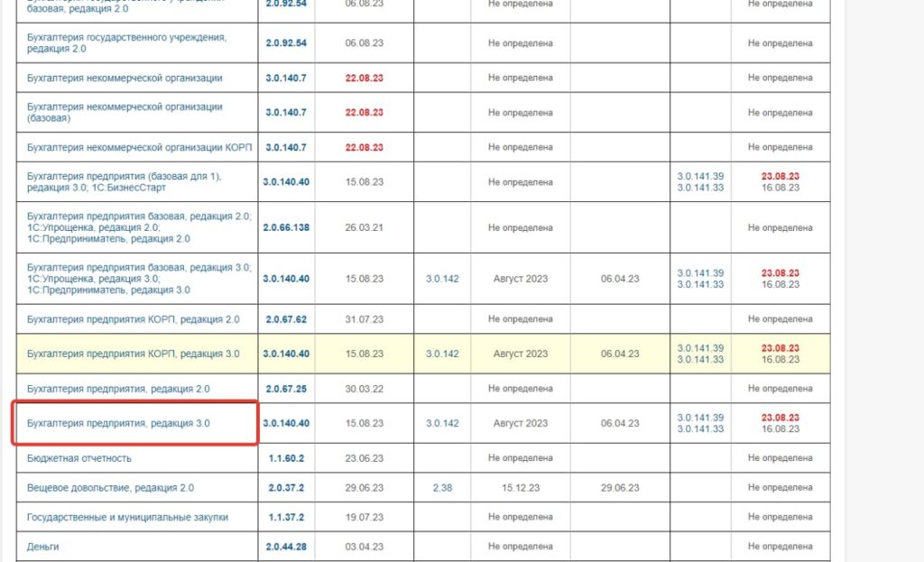Click test version 3.0.141.33 in КОРП, редакция 3.0 row

coord(700,359)
